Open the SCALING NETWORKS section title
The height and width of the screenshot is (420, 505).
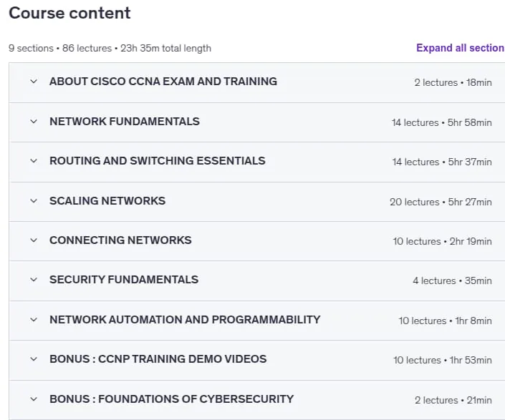tap(107, 200)
